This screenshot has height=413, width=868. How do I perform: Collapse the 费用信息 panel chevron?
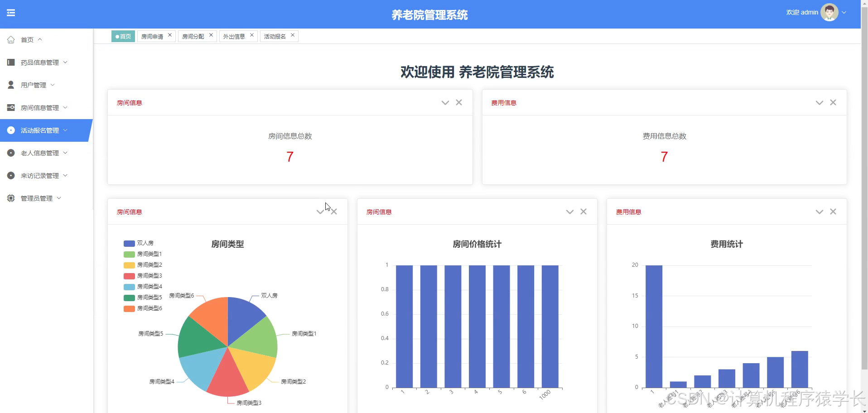pos(819,102)
